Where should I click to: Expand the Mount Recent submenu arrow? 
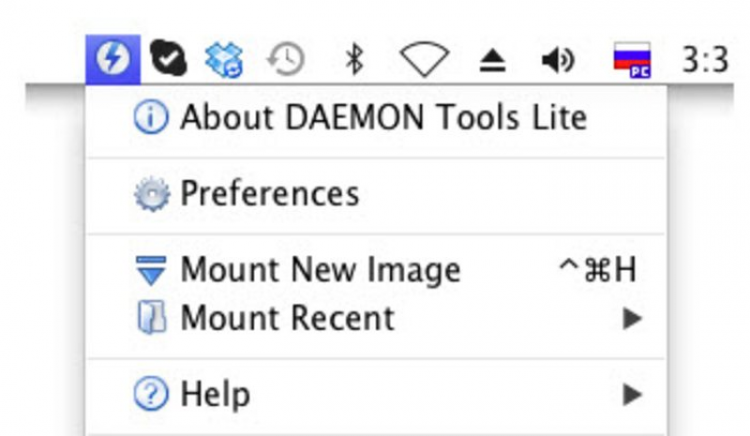630,319
